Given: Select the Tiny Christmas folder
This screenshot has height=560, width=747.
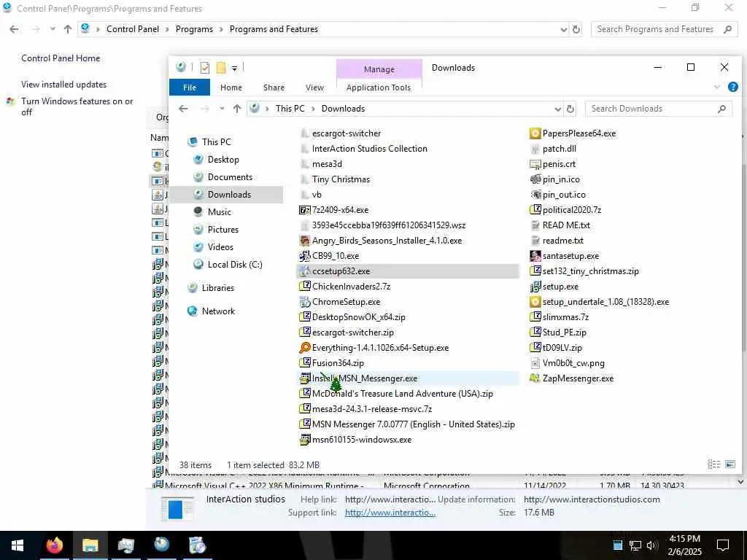Looking at the screenshot, I should [341, 179].
